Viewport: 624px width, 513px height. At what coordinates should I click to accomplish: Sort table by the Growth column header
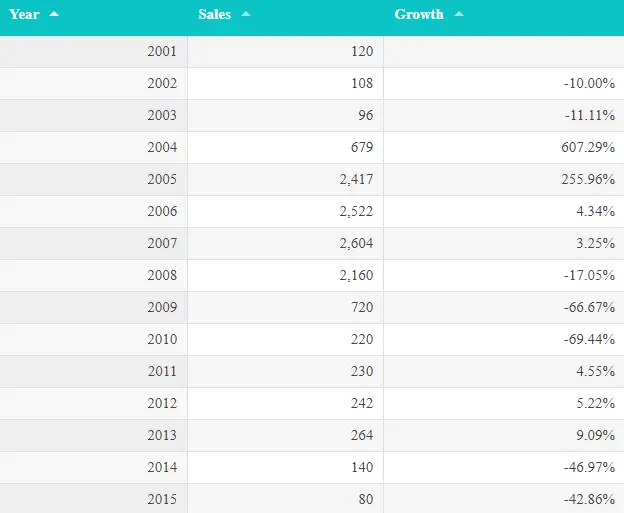pyautogui.click(x=419, y=14)
